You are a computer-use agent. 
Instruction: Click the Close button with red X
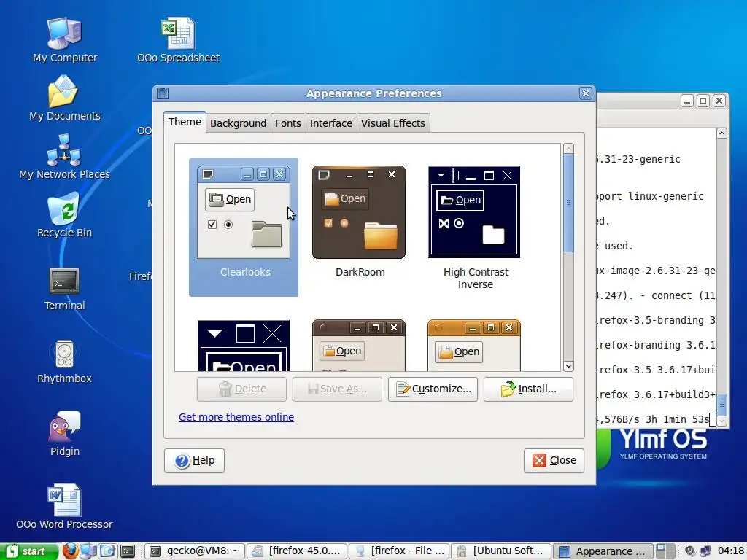(554, 461)
